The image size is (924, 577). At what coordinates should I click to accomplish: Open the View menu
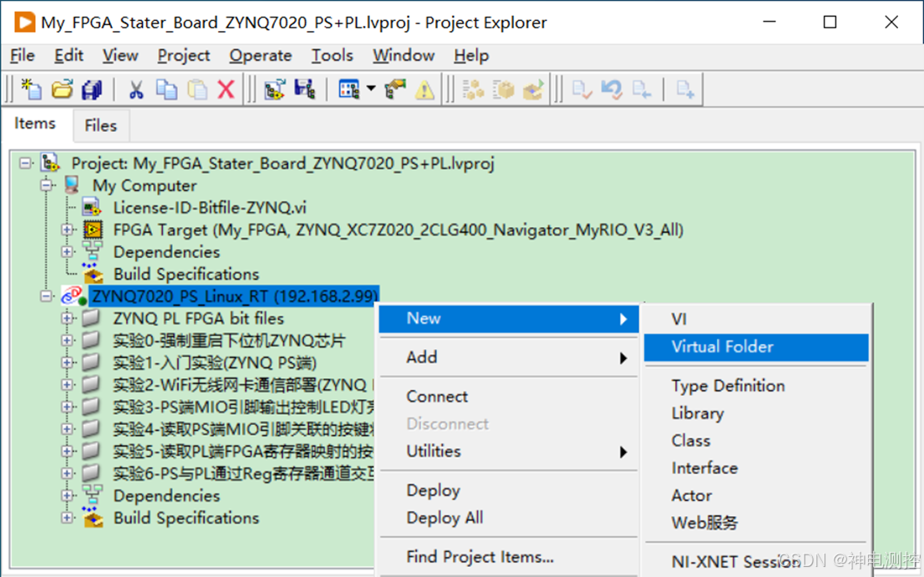coord(120,55)
